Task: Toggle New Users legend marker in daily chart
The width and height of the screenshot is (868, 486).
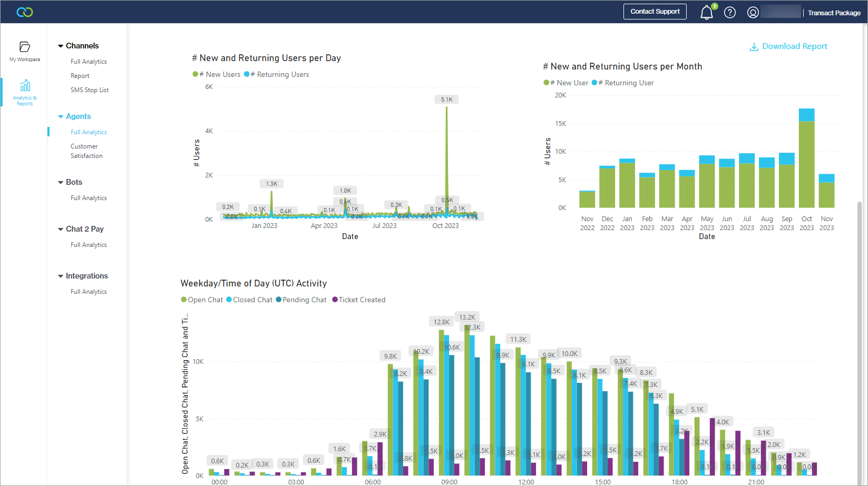Action: tap(196, 74)
